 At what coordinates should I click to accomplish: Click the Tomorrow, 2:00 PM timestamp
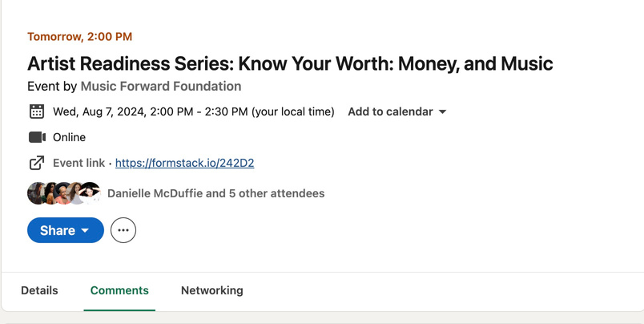coord(79,37)
